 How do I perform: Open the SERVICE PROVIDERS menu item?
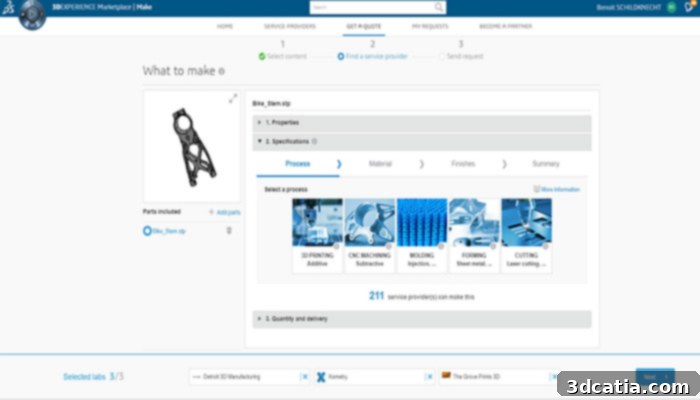(290, 26)
